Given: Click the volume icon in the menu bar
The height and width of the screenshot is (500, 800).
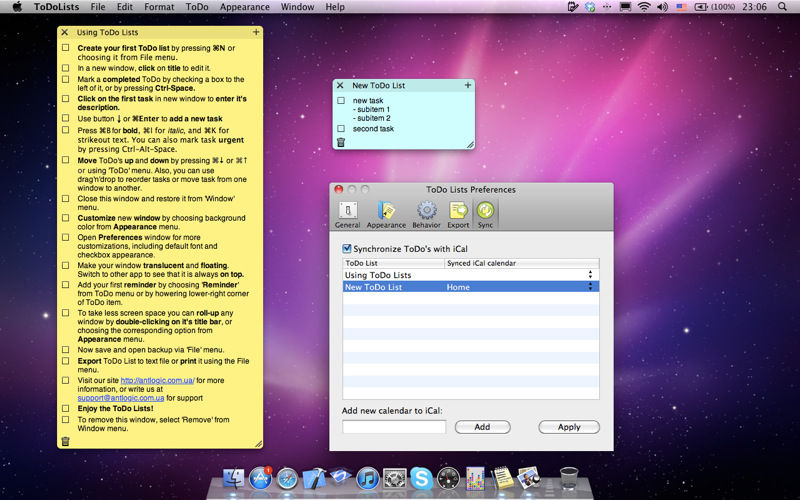Looking at the screenshot, I should (662, 7).
